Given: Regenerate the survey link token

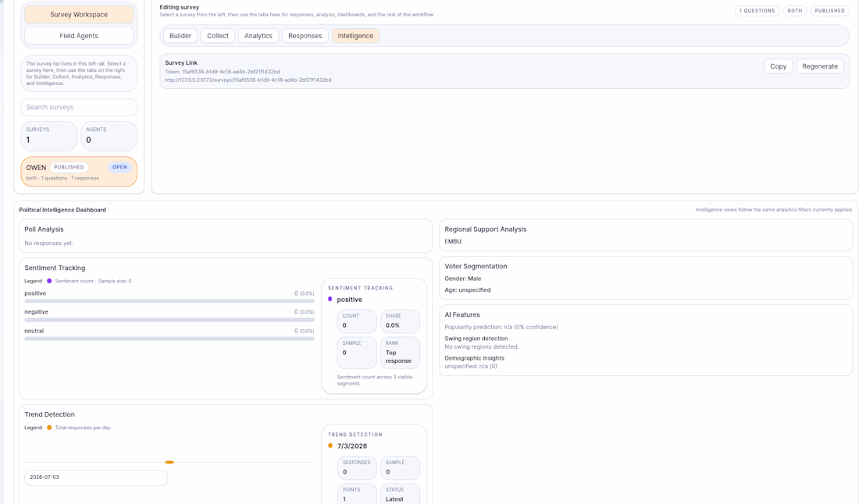Looking at the screenshot, I should coord(819,66).
